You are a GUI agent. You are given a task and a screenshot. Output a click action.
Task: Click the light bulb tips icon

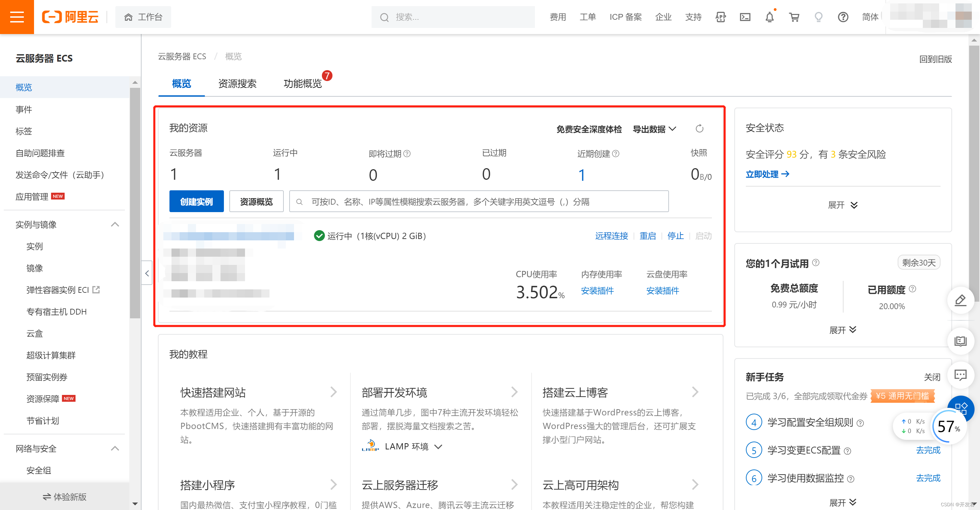pos(818,17)
